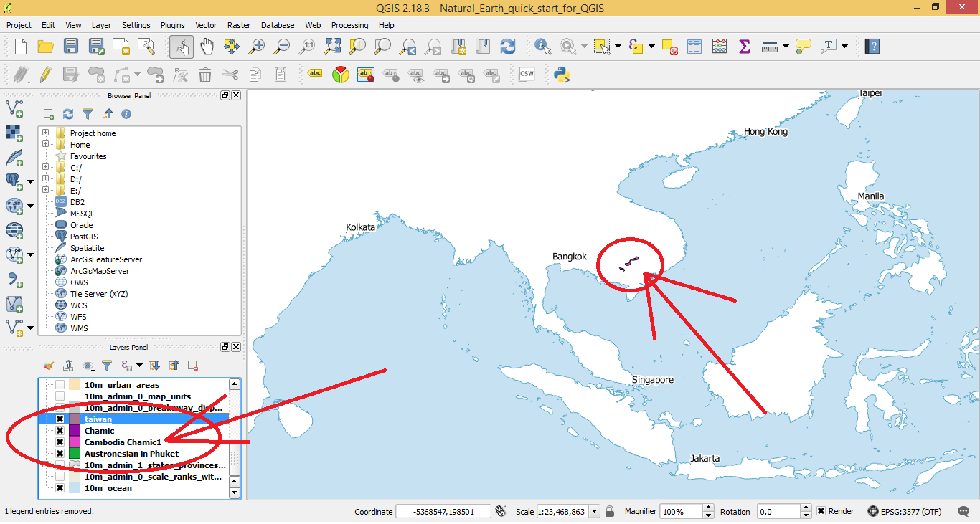Image resolution: width=980 pixels, height=524 pixels.
Task: Uncheck the Chamic layer visibility checkbox
Action: 60,431
